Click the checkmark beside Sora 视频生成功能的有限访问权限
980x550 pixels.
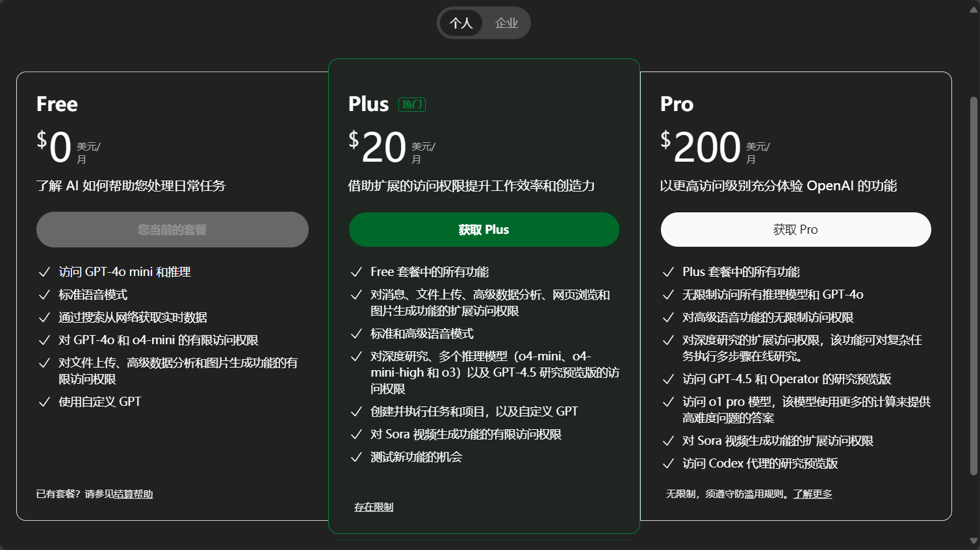point(356,434)
